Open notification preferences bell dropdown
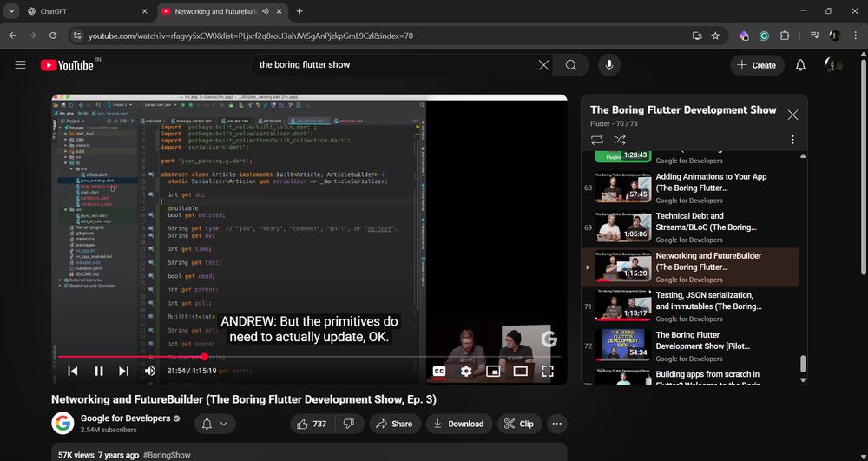 click(214, 424)
